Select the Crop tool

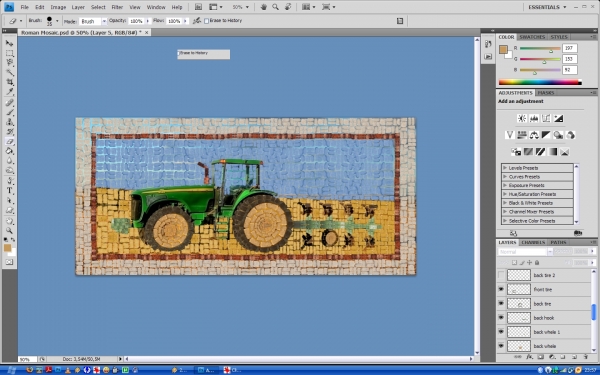9,82
